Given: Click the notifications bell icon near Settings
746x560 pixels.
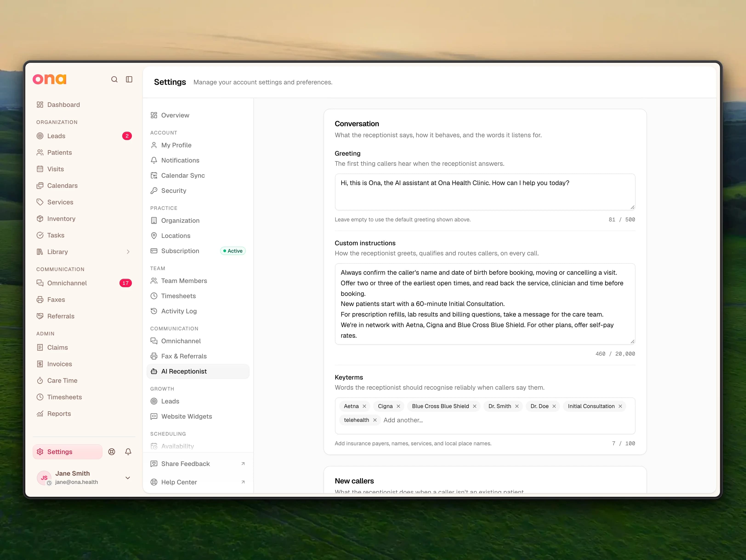Looking at the screenshot, I should [128, 452].
